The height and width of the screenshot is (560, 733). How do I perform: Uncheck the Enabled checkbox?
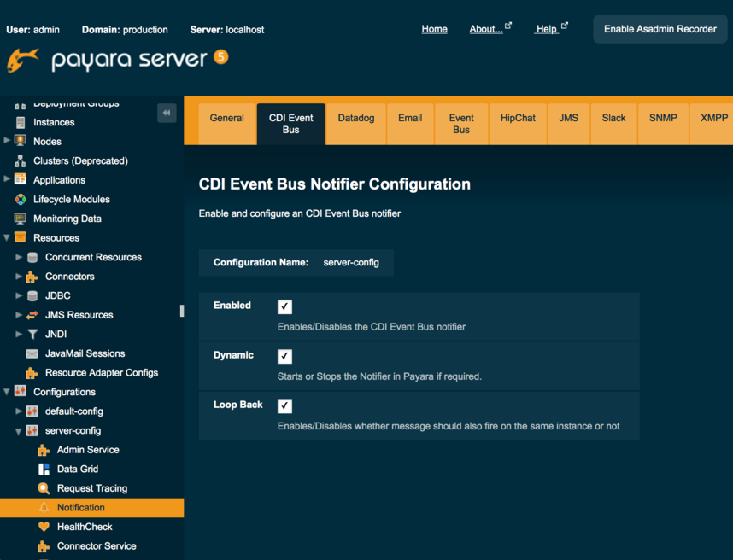coord(284,306)
